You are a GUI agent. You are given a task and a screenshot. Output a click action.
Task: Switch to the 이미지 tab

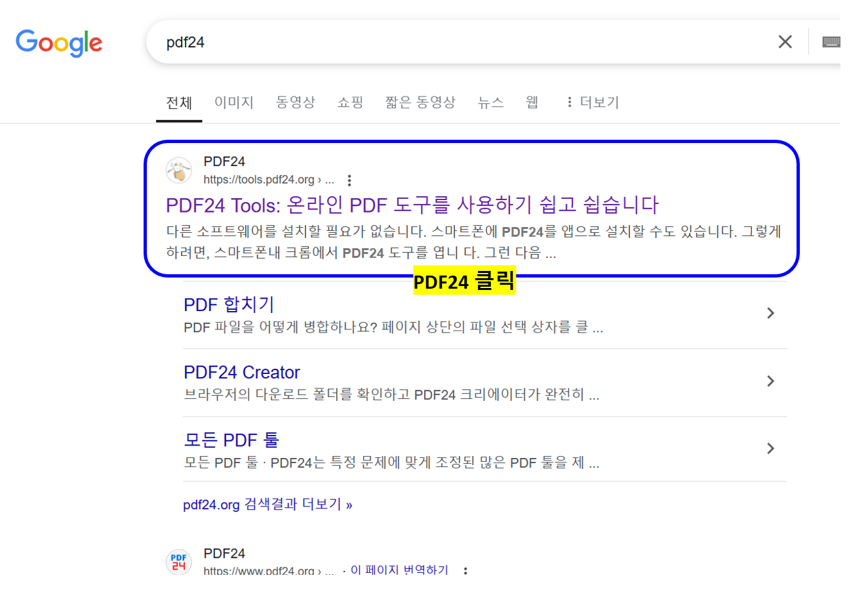pos(234,102)
